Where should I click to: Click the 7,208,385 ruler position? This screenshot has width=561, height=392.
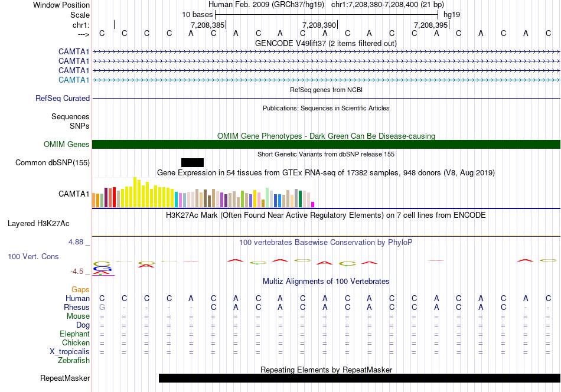(207, 25)
